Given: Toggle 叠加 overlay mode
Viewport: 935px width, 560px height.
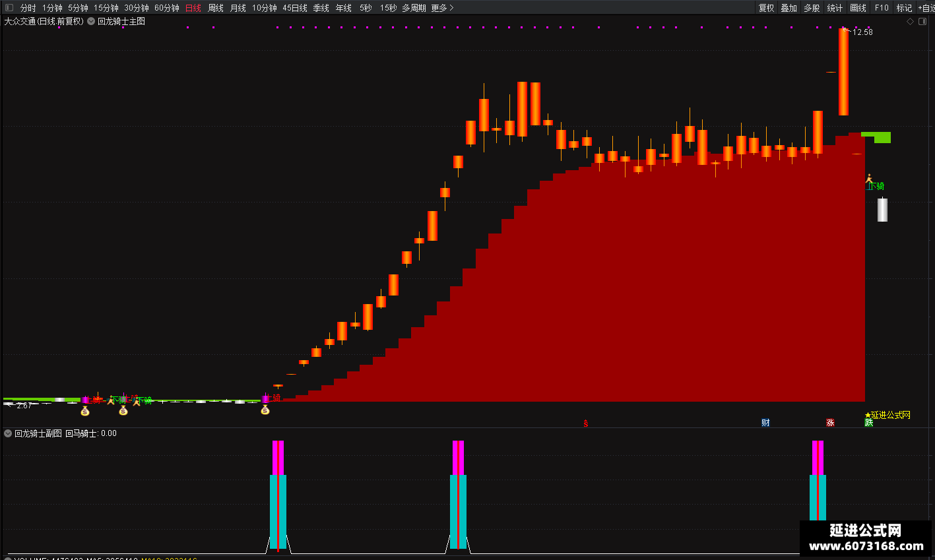Looking at the screenshot, I should [x=789, y=8].
